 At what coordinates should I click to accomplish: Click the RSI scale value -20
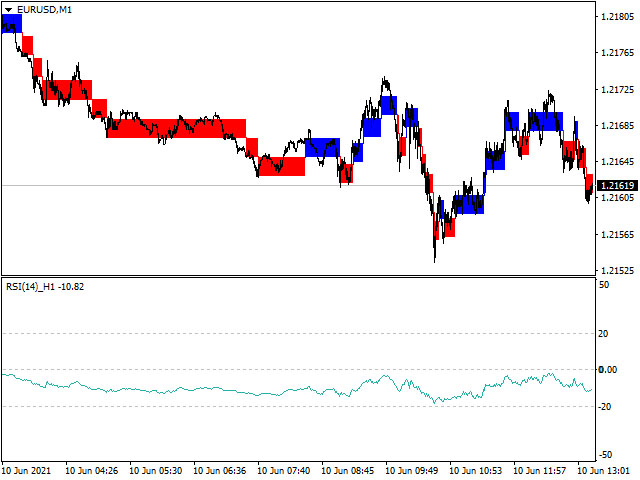(x=604, y=407)
